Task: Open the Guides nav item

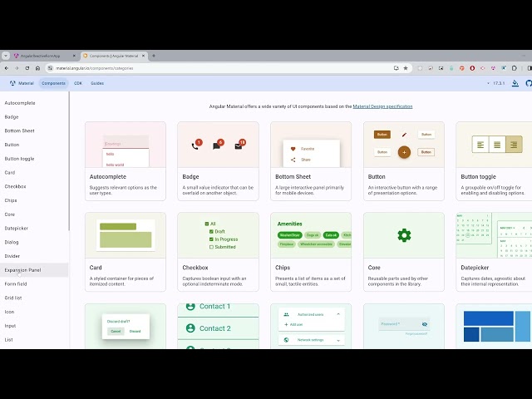Action: point(97,83)
